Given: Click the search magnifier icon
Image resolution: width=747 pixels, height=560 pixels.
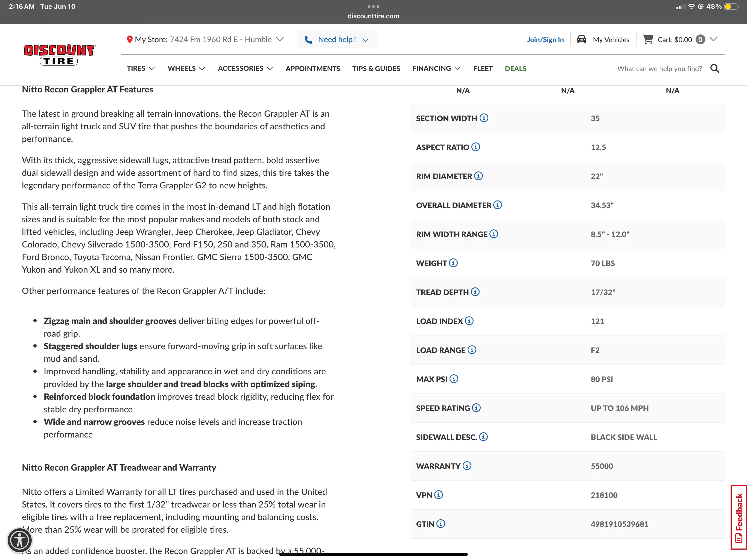Looking at the screenshot, I should (714, 69).
